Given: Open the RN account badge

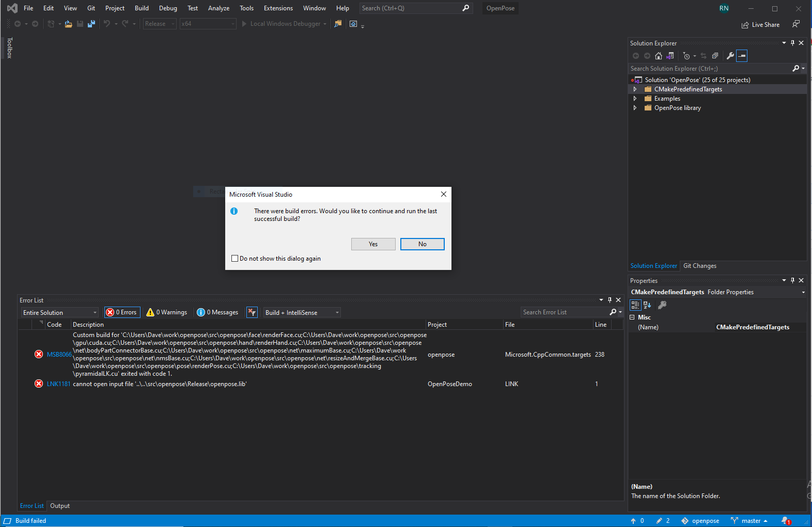Looking at the screenshot, I should click(724, 8).
